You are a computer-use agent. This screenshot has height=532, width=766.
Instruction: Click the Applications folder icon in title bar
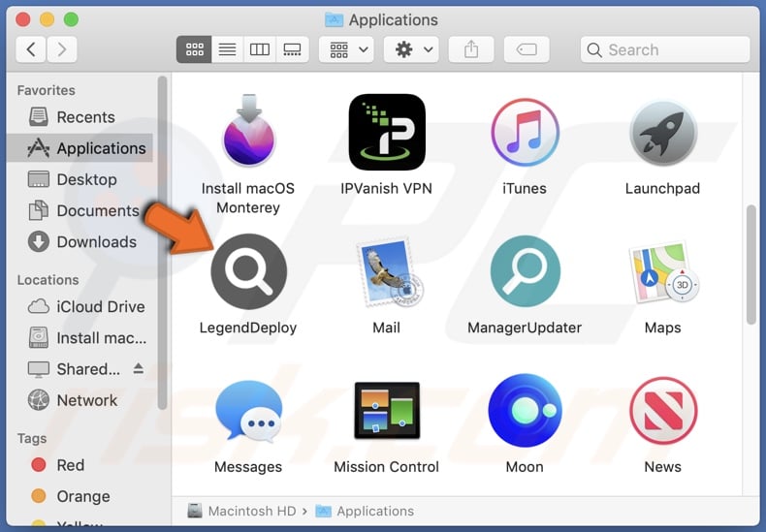coord(335,19)
